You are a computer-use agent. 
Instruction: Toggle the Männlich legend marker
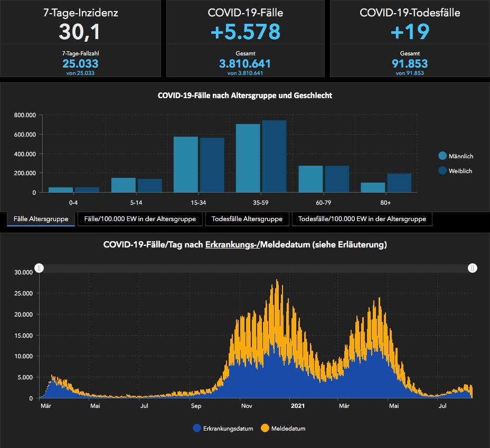click(442, 156)
